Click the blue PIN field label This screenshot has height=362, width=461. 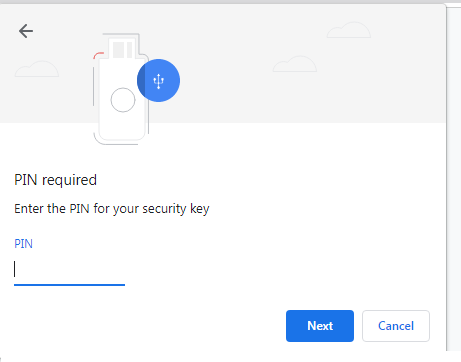click(23, 244)
